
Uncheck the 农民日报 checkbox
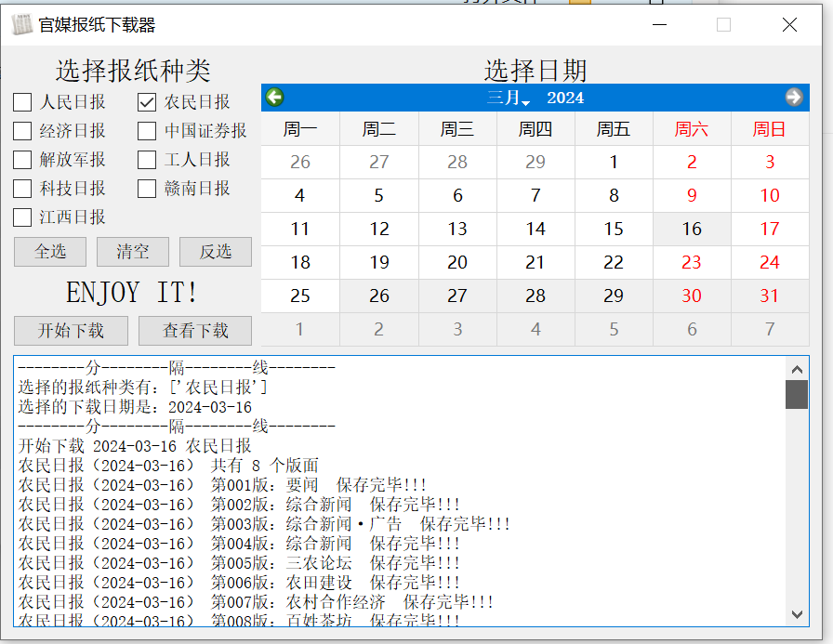pos(147,102)
